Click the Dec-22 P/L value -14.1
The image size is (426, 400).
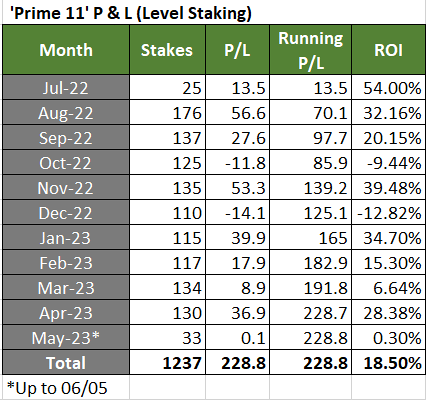pyautogui.click(x=237, y=212)
